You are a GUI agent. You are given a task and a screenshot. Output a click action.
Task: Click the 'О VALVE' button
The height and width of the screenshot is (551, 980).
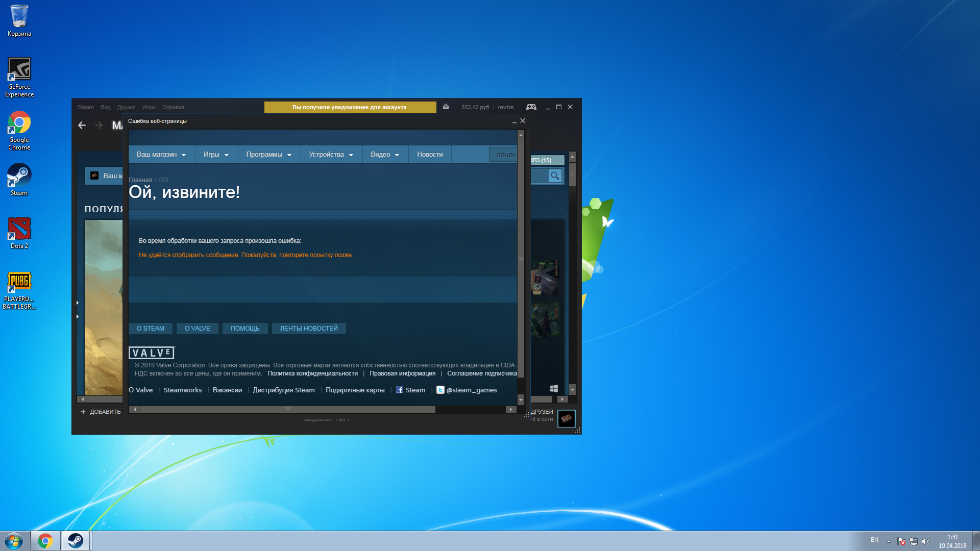click(x=198, y=329)
